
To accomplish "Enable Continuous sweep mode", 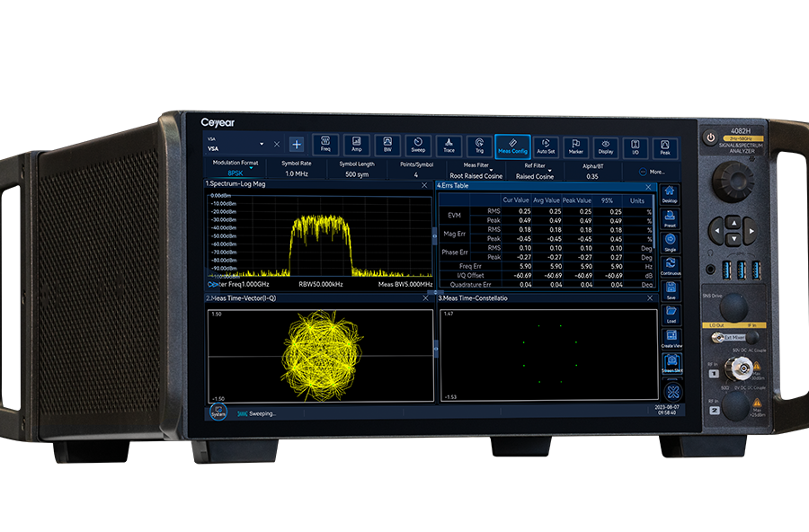I will pos(670,267).
